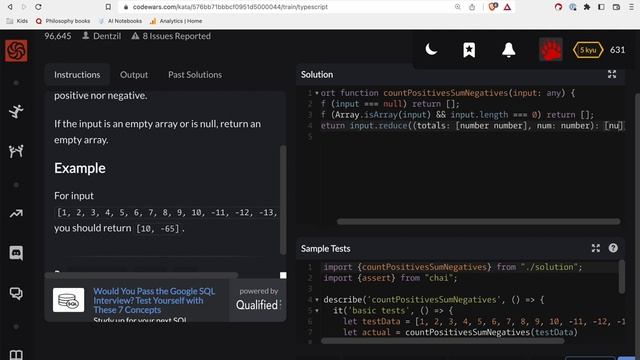Click the Qualified powered-by logo

pyautogui.click(x=258, y=304)
